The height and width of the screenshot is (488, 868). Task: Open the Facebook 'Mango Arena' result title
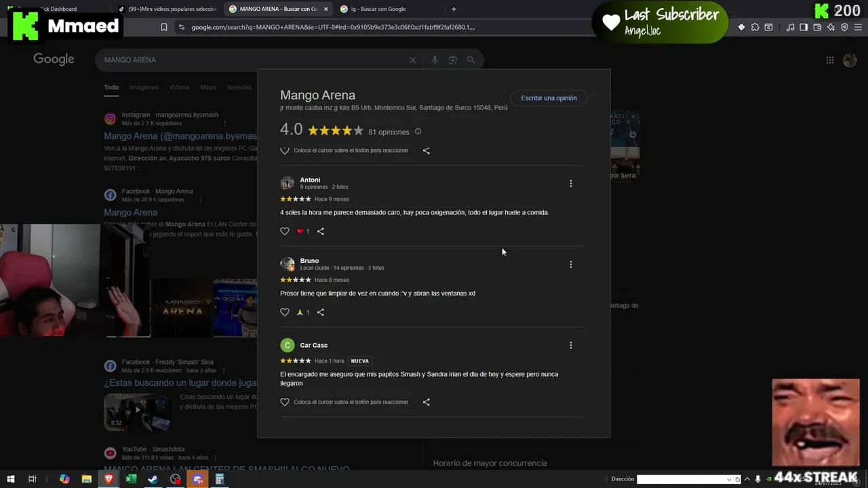click(x=131, y=212)
